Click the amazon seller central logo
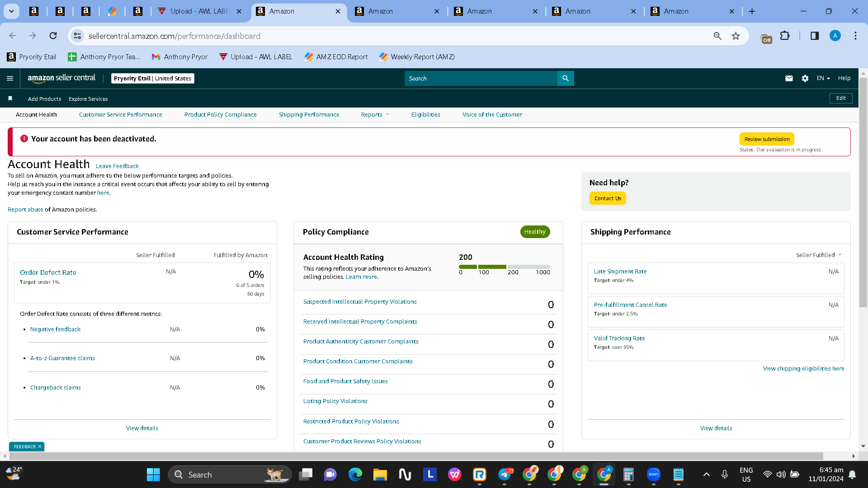The width and height of the screenshot is (868, 488). (x=61, y=78)
